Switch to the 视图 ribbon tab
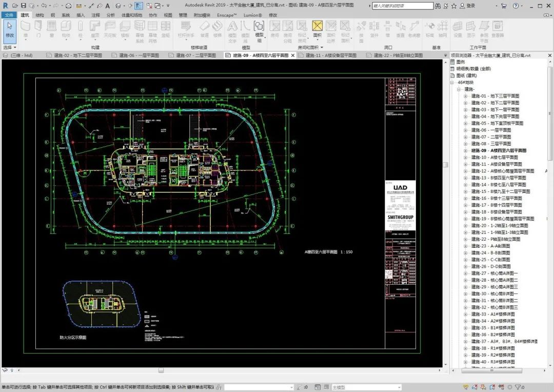Viewport: 554px width, 392px height. point(167,15)
